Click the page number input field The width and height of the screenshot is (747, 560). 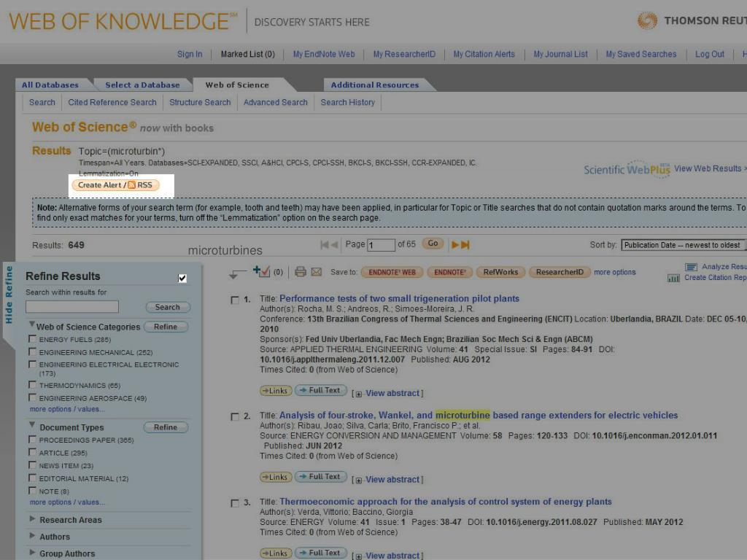tap(381, 245)
